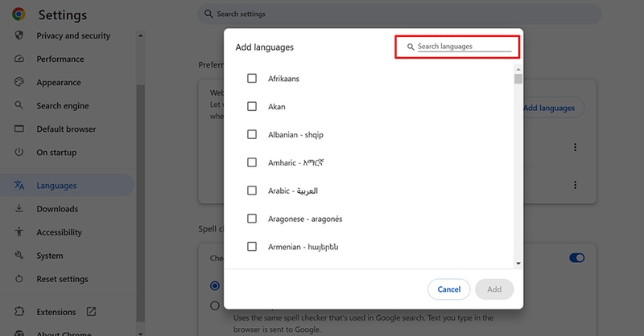644x336 pixels.
Task: Check the Akan checkbox
Action: click(252, 106)
